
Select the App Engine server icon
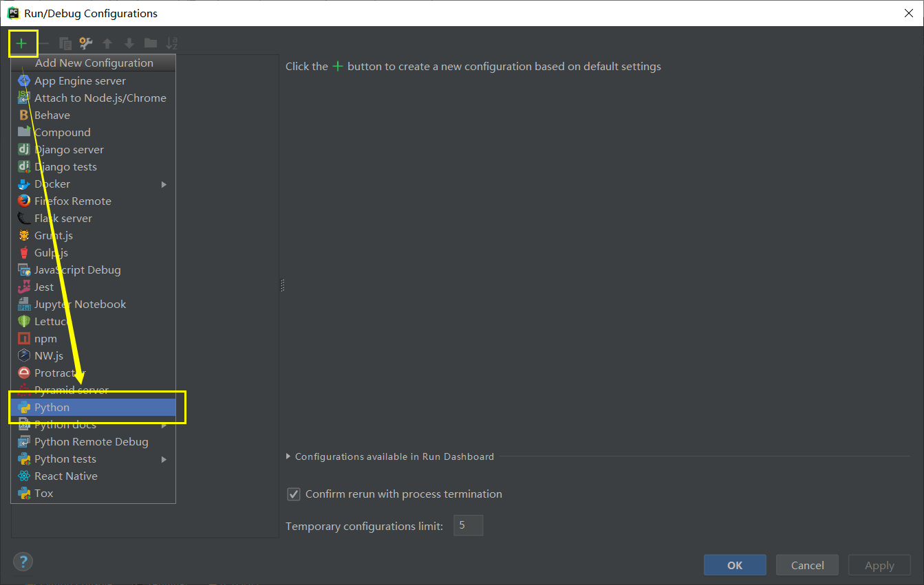[24, 80]
